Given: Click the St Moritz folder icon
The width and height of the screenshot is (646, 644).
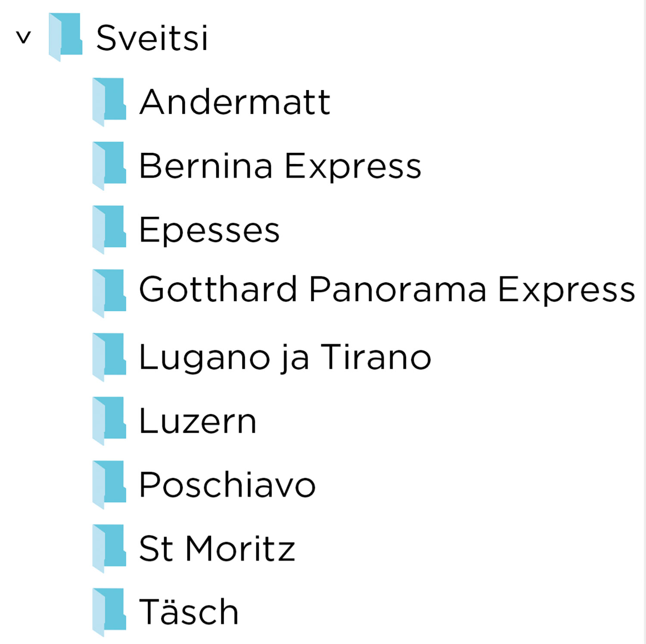Looking at the screenshot, I should tap(109, 548).
